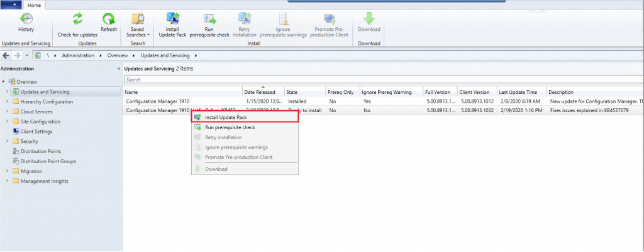The height and width of the screenshot is (252, 644).
Task: Choose Promote Pre-production Client in context menu
Action: pos(245,157)
